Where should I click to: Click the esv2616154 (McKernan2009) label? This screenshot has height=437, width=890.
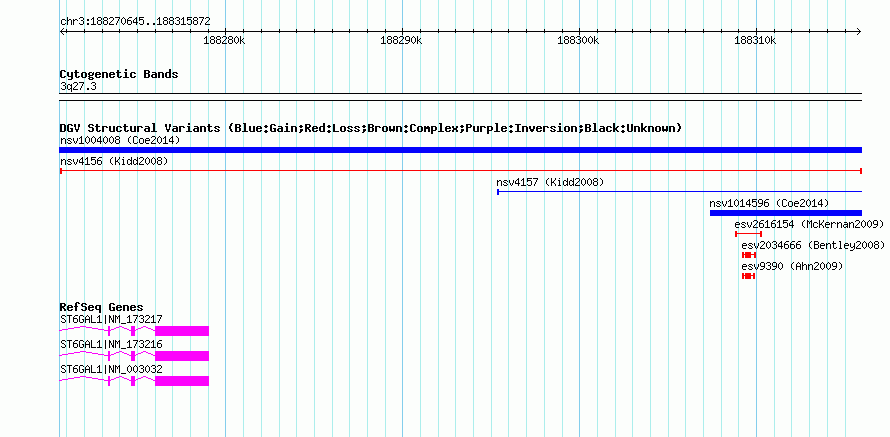(809, 224)
